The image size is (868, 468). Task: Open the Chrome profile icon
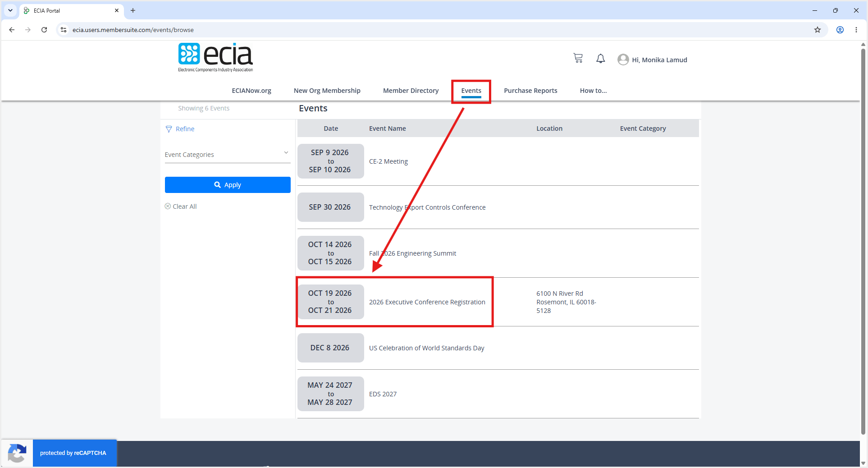pyautogui.click(x=840, y=30)
